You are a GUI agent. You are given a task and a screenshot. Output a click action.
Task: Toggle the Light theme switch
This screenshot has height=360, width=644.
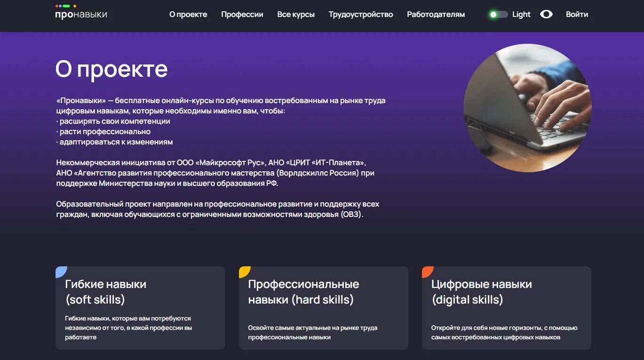click(x=497, y=14)
